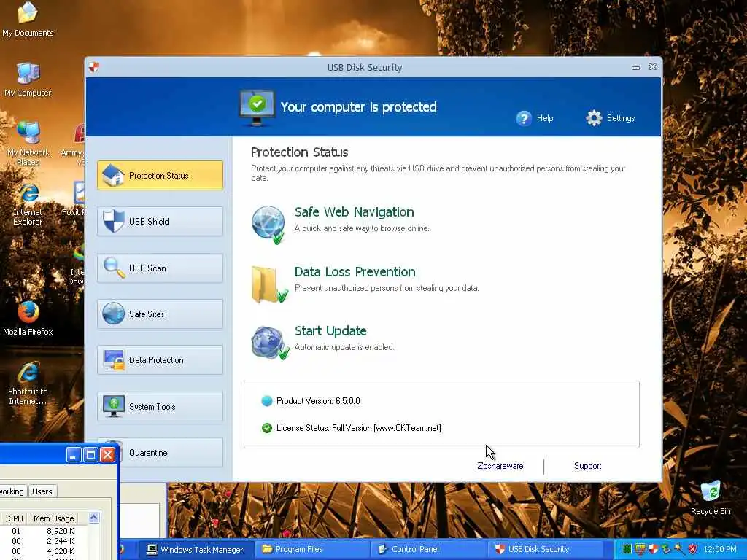The image size is (747, 560).
Task: Click the globe icon on Safe Sites button
Action: click(x=113, y=314)
